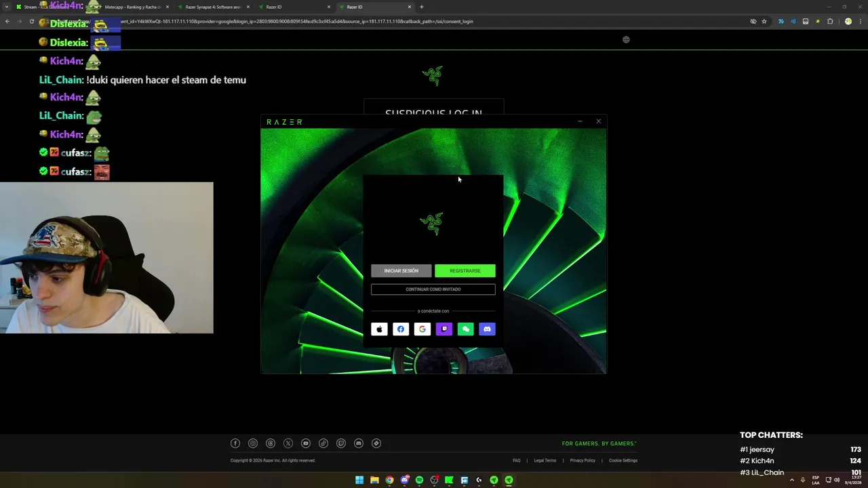Open the Legal Terms footer link
The height and width of the screenshot is (488, 868).
coord(545,460)
